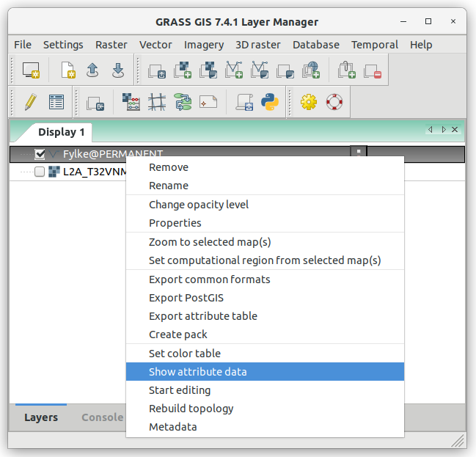Click the Fylke layer options button
476x457 pixels.
[359, 151]
